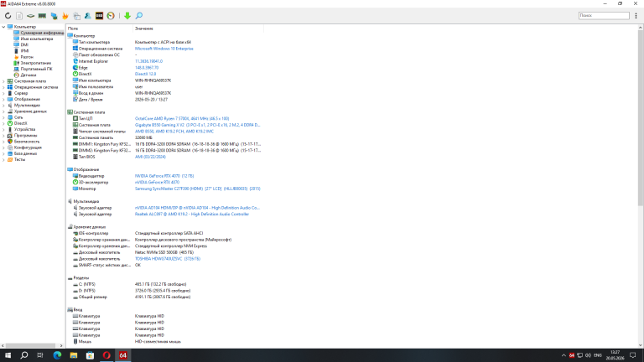The height and width of the screenshot is (362, 644).
Task: Open File Explorer from taskbar
Action: point(74,355)
